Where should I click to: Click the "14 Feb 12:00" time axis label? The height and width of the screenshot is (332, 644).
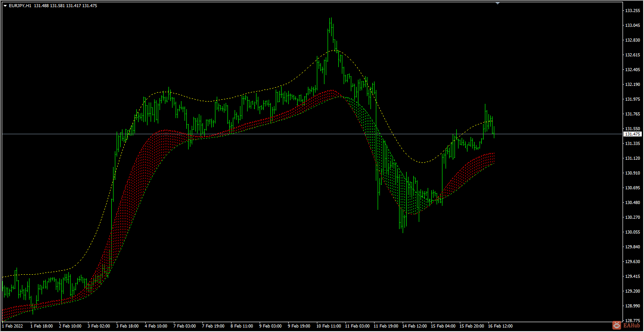point(414,326)
